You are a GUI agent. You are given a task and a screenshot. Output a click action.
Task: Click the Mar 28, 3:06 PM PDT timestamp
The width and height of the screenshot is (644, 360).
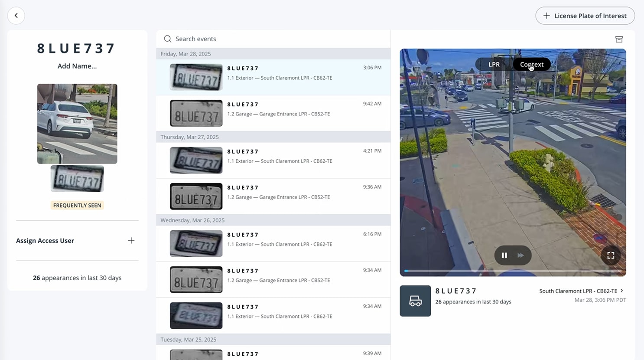(x=600, y=300)
